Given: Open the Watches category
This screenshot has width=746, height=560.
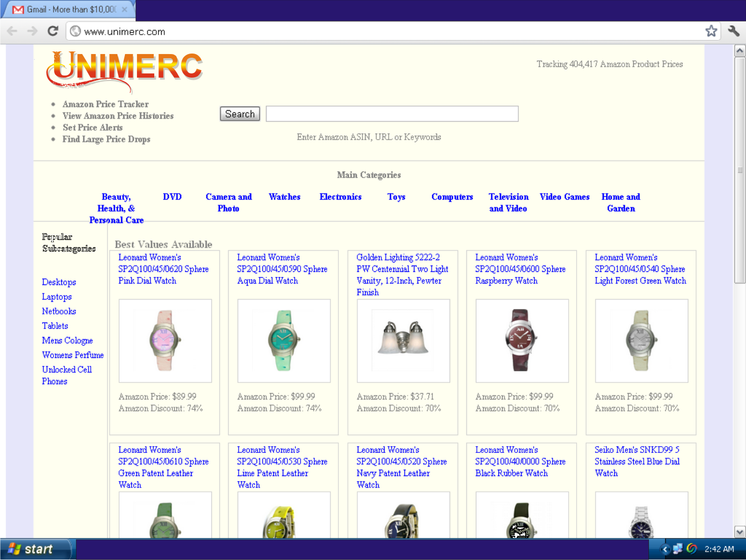Looking at the screenshot, I should pyautogui.click(x=284, y=197).
